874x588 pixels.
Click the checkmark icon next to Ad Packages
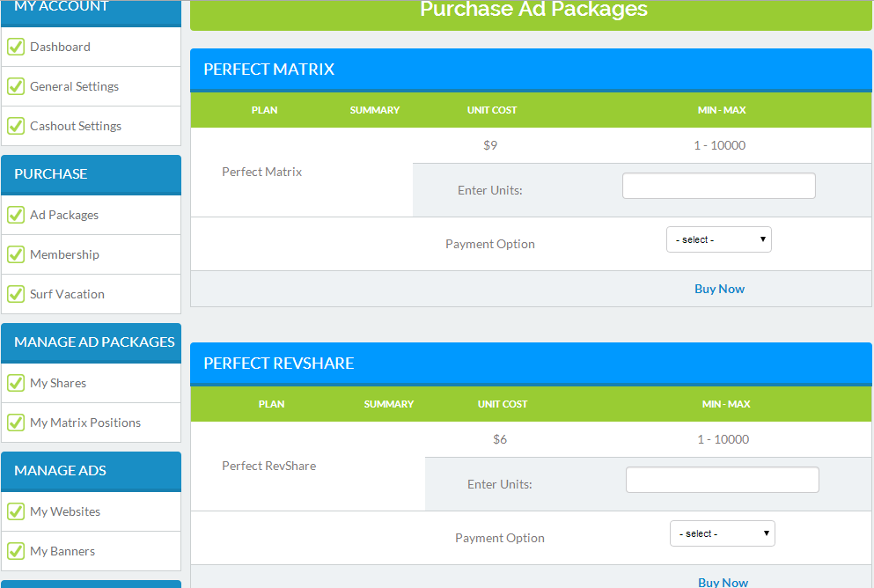(x=16, y=215)
